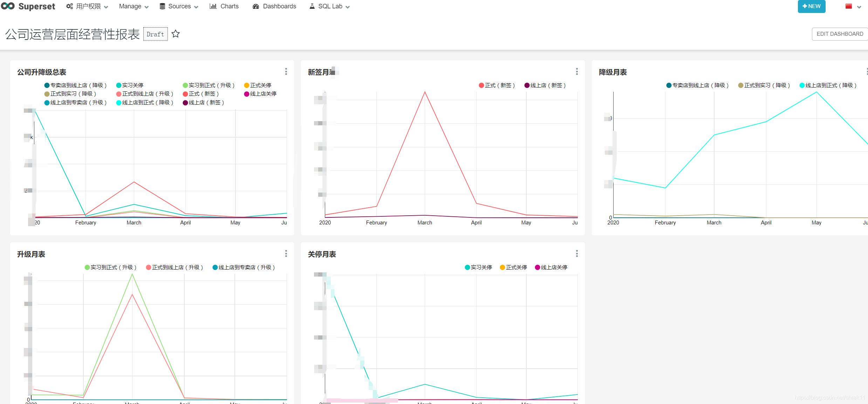The image size is (868, 404).
Task: Click the EDIT DASHBOARD button
Action: pos(840,34)
